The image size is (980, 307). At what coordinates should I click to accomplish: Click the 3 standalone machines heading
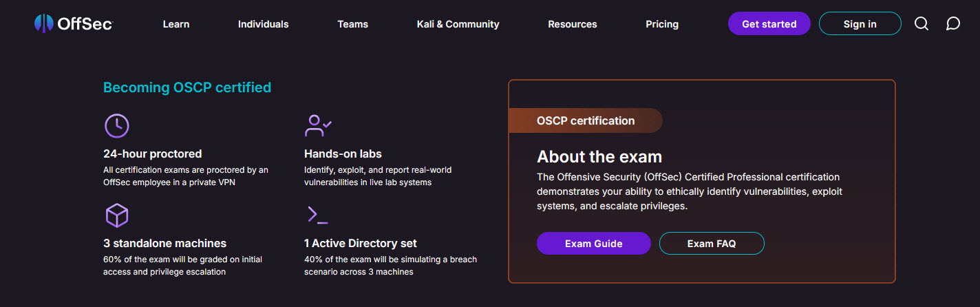165,243
